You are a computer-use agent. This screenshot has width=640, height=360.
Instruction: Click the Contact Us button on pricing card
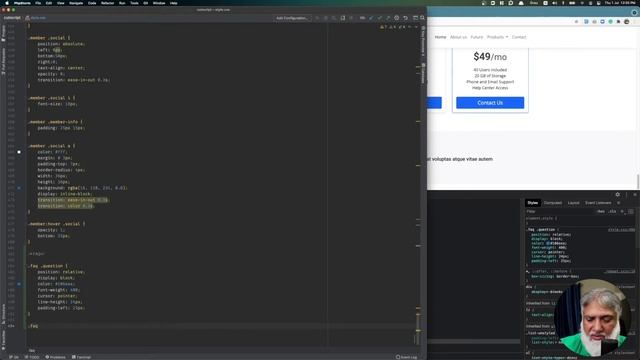[490, 103]
